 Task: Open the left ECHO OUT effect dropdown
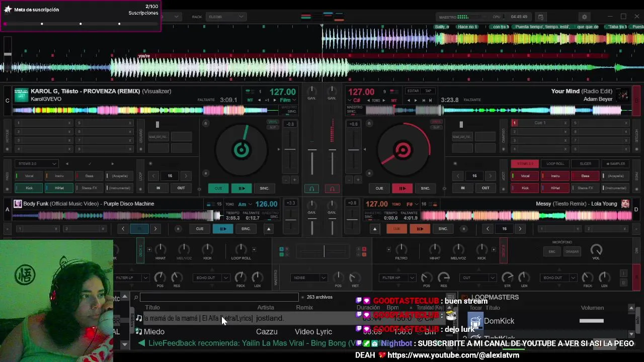pos(212,278)
